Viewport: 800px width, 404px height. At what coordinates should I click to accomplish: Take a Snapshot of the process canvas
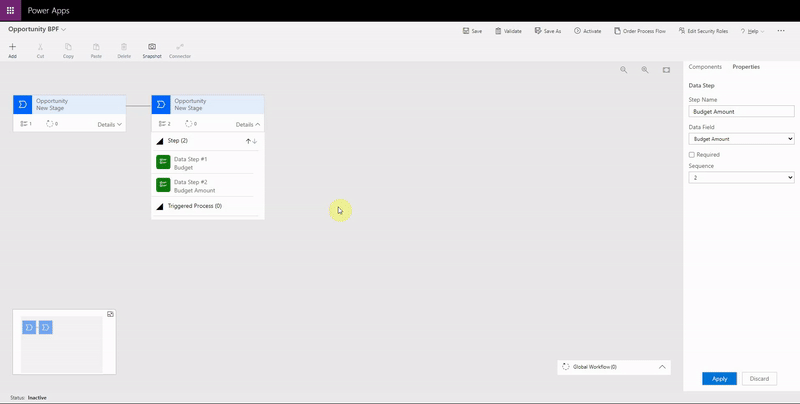[x=152, y=50]
